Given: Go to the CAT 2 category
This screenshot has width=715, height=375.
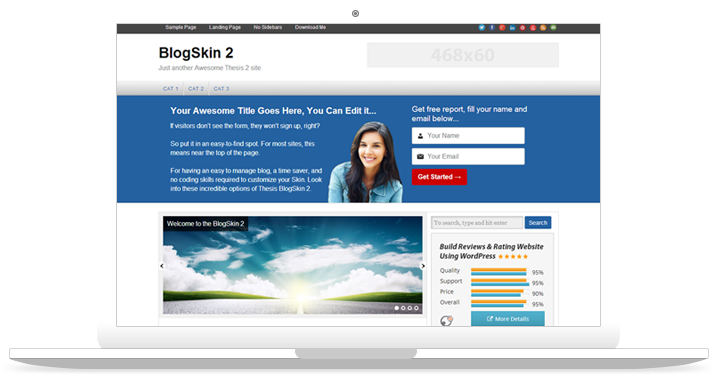Looking at the screenshot, I should 196,89.
